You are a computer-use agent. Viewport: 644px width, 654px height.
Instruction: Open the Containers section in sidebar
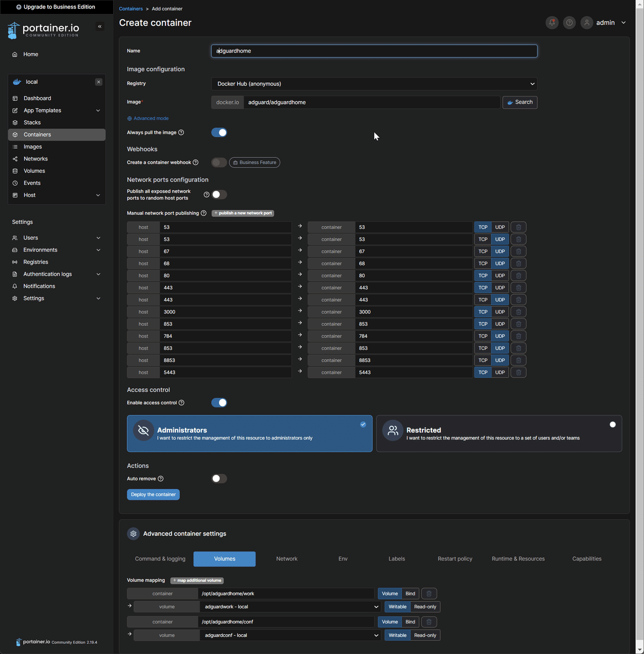pos(37,134)
